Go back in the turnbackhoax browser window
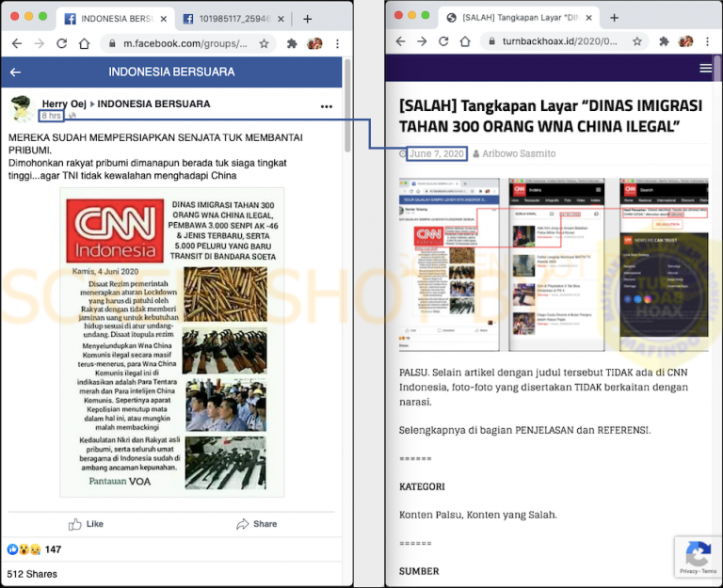 pyautogui.click(x=400, y=41)
